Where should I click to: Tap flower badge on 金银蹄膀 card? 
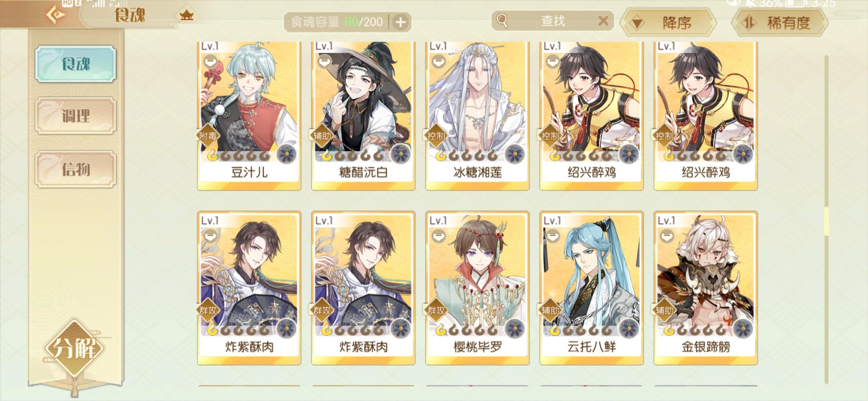tap(743, 328)
